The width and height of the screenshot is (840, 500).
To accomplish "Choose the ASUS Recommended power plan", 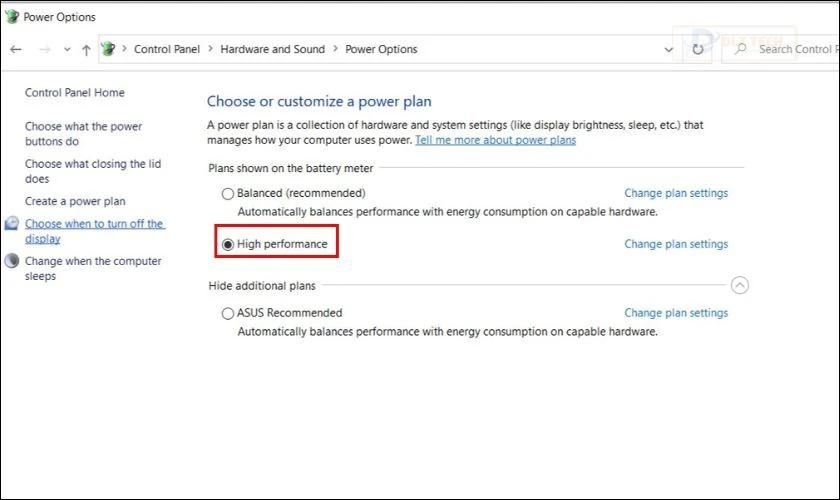I will pos(228,313).
